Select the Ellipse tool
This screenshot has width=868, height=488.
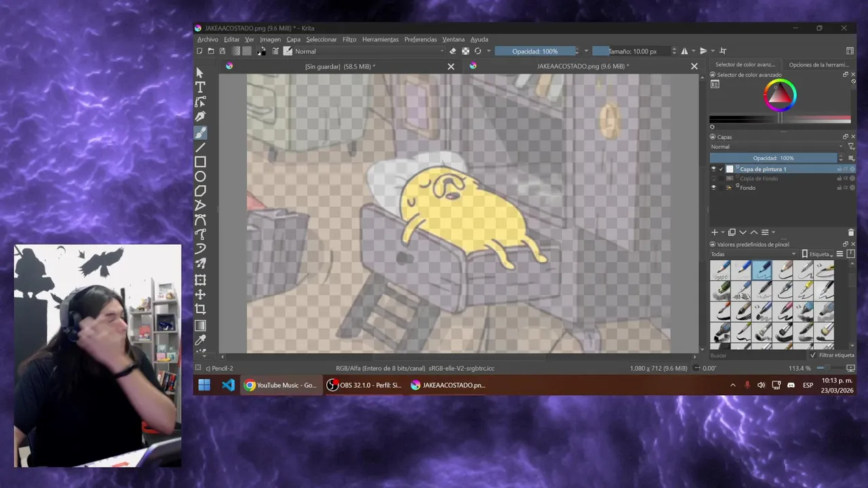[200, 176]
